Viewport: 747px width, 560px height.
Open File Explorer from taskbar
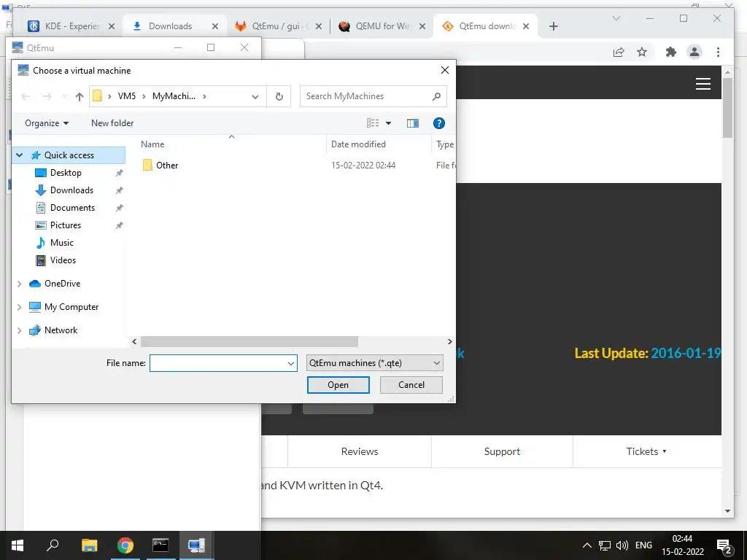pyautogui.click(x=89, y=545)
